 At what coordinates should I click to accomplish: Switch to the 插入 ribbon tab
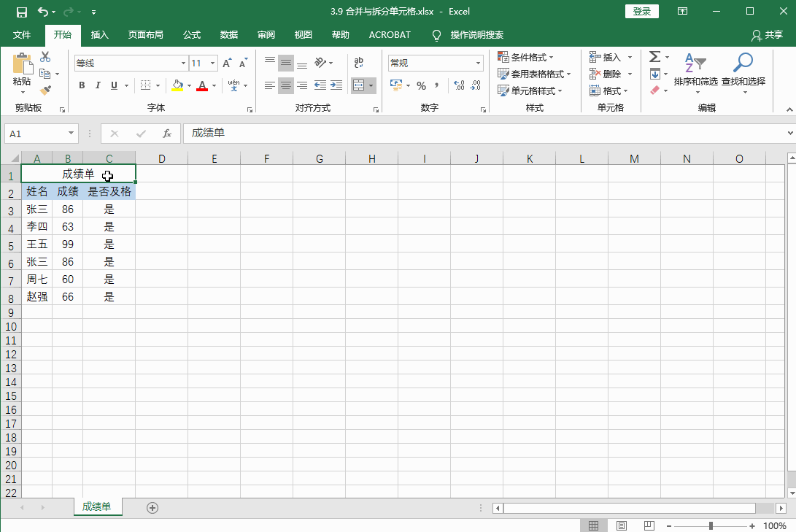click(x=99, y=34)
